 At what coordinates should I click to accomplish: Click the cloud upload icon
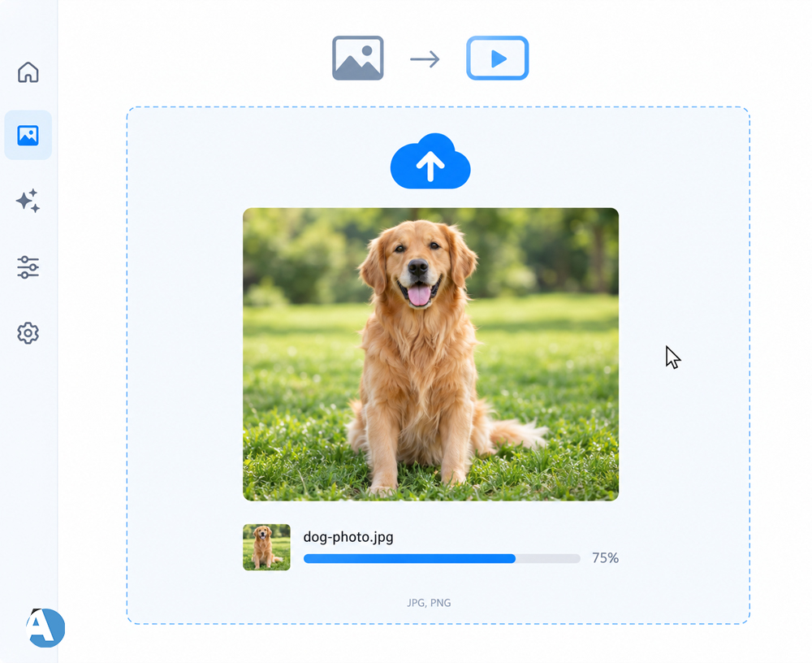pyautogui.click(x=430, y=161)
